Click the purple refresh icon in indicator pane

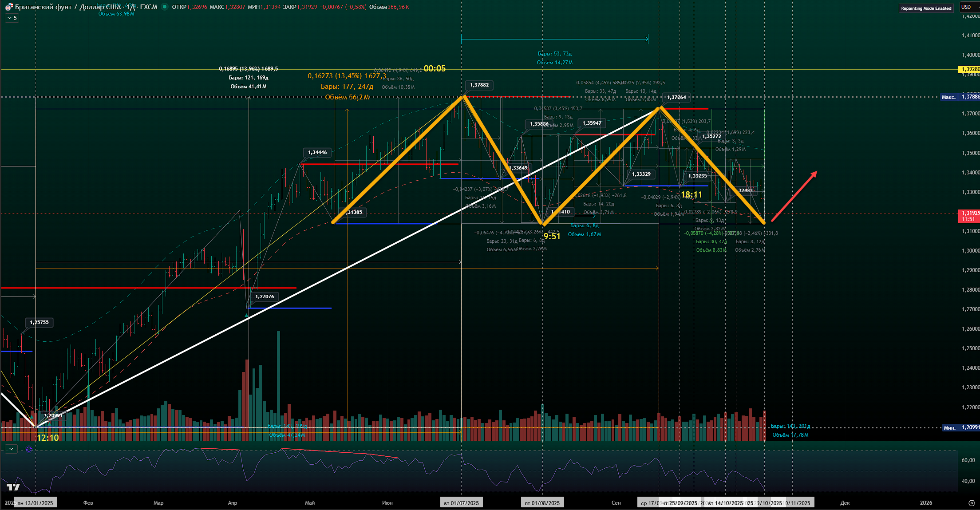[29, 449]
